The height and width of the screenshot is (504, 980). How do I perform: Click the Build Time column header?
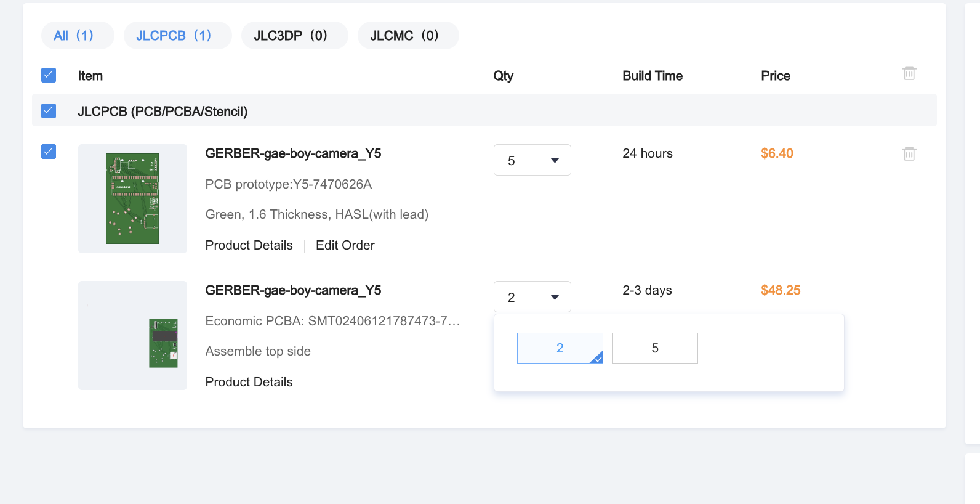coord(653,76)
